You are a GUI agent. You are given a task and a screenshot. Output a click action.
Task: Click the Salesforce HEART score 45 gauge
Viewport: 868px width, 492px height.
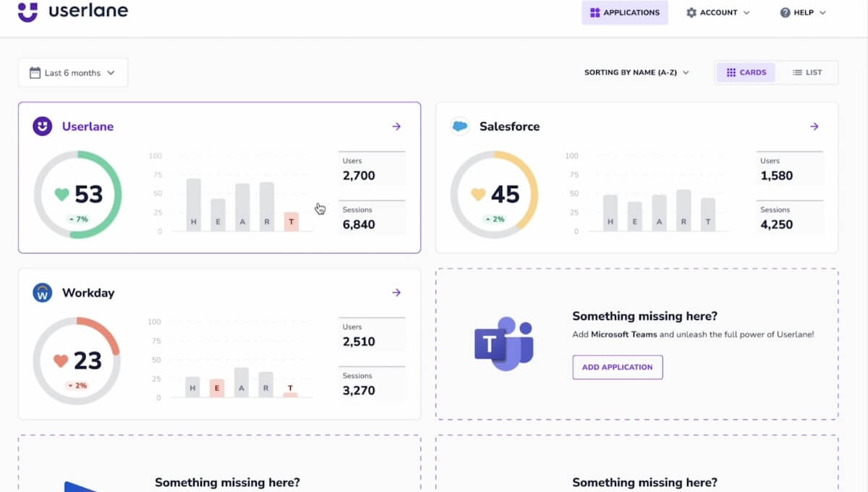click(x=495, y=195)
